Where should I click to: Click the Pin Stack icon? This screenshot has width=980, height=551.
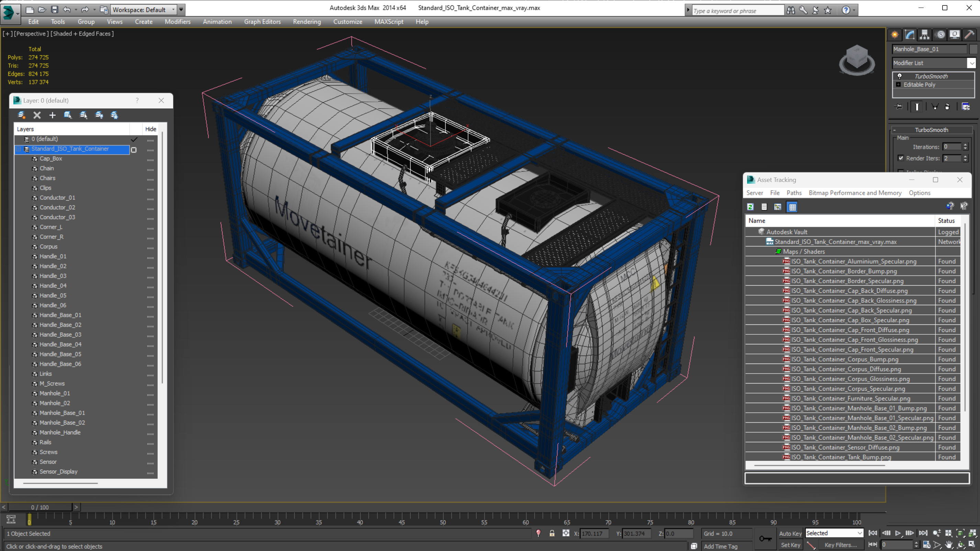[x=899, y=107]
